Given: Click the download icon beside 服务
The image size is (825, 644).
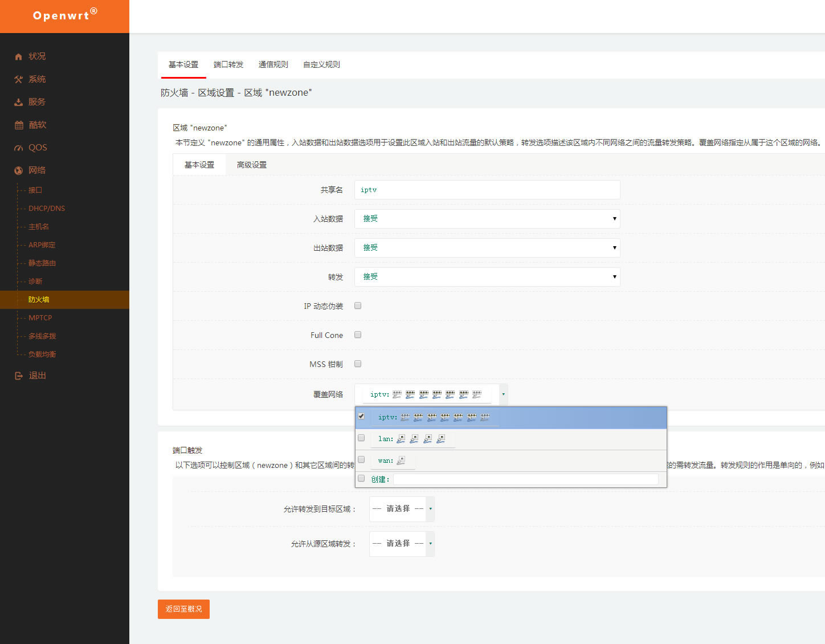Looking at the screenshot, I should [x=18, y=102].
